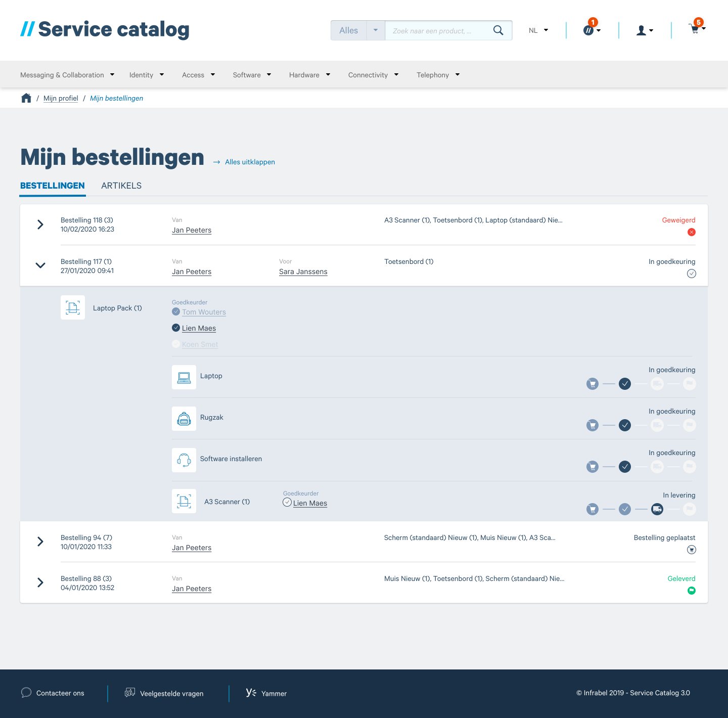Image resolution: width=728 pixels, height=718 pixels.
Task: Open Veelgestelde vragen footer link
Action: [x=164, y=693]
